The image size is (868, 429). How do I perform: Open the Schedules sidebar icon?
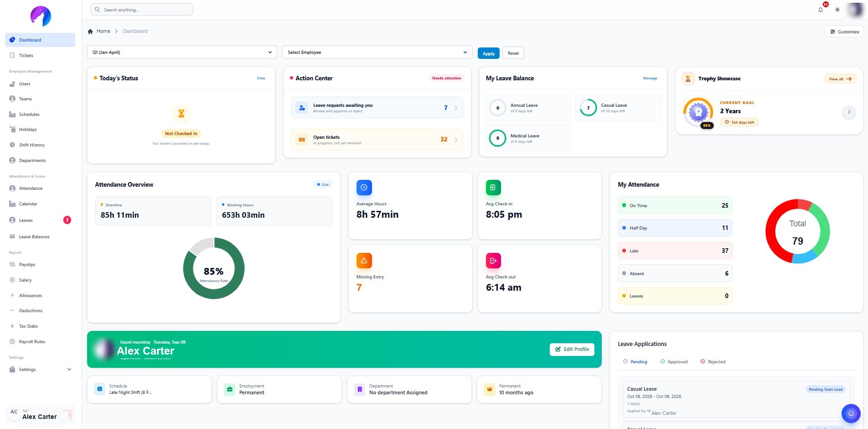[x=12, y=115]
